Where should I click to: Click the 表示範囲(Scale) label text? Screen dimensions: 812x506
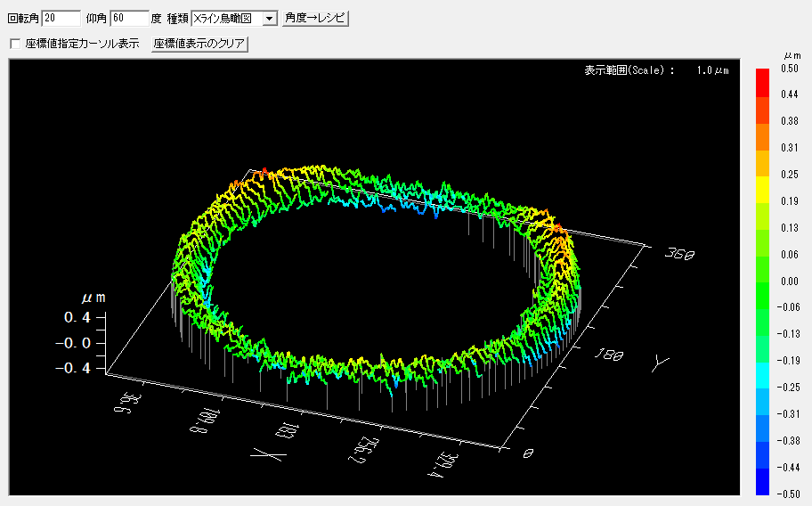click(629, 70)
